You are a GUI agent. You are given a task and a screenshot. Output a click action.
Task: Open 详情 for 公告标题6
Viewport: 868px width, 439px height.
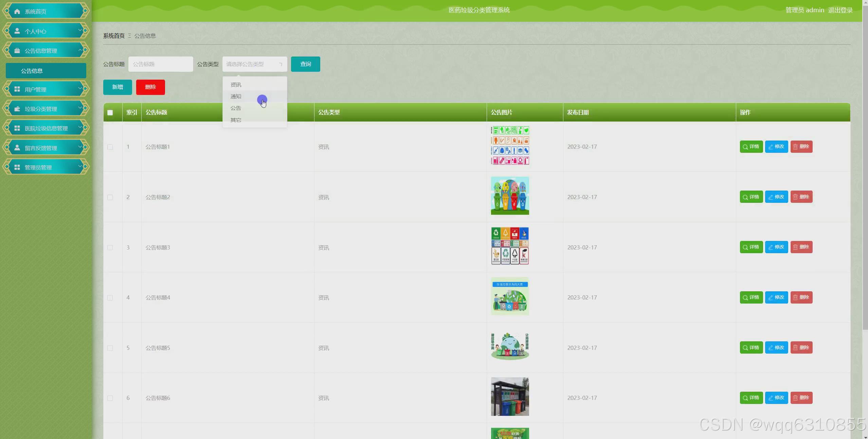751,398
